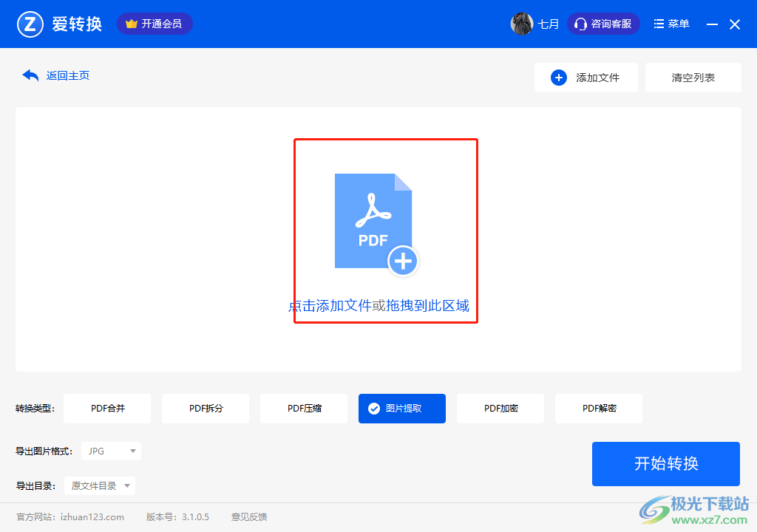
Task: Select the PDF合并 conversion type
Action: (107, 409)
